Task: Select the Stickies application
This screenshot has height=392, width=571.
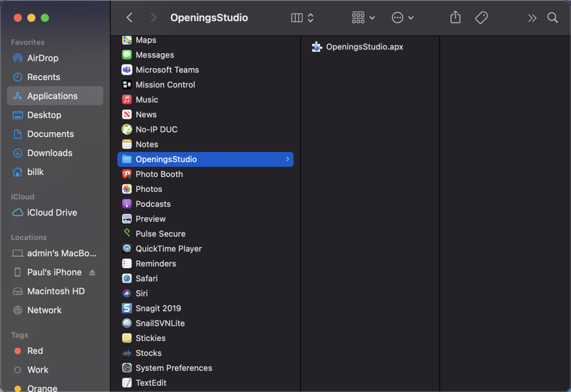Action: coord(205,338)
